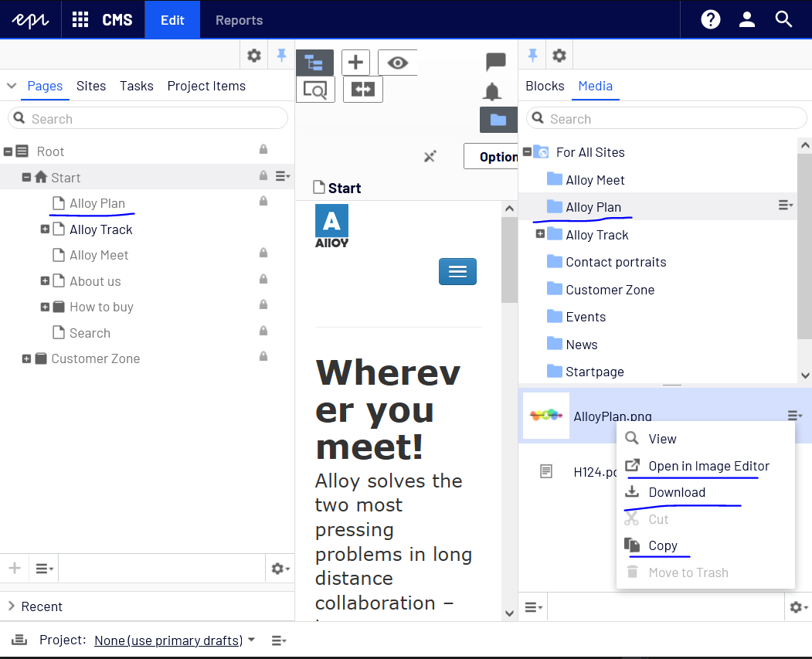This screenshot has height=659, width=812.
Task: Collapse the For All Sites folder
Action: click(527, 152)
